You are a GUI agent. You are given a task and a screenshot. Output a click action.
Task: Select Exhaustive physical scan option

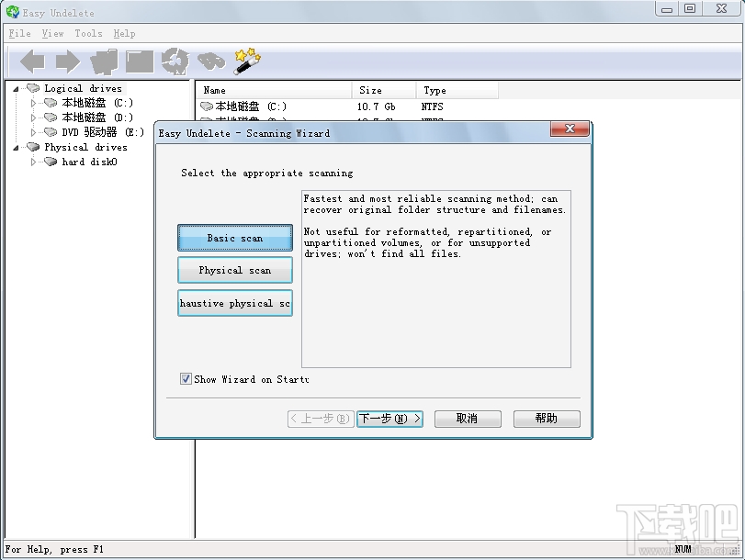point(234,303)
